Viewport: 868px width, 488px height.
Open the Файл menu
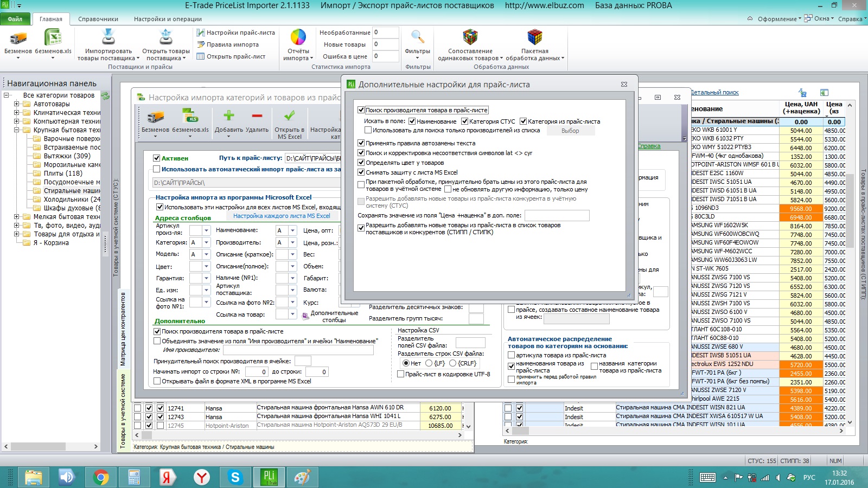[x=15, y=19]
